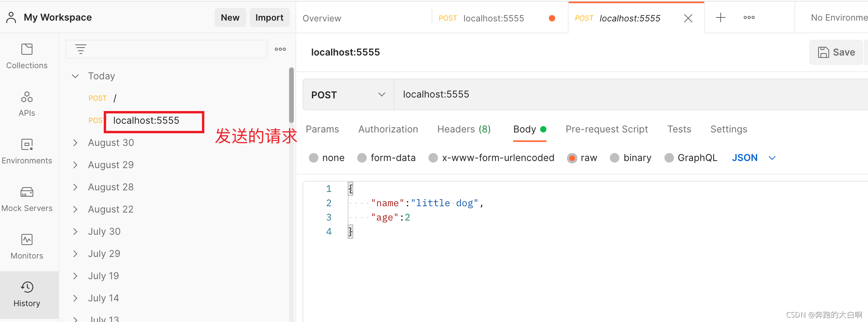Screen dimensions: 868x322
Task: Switch to the Headers (8) tab
Action: point(464,129)
